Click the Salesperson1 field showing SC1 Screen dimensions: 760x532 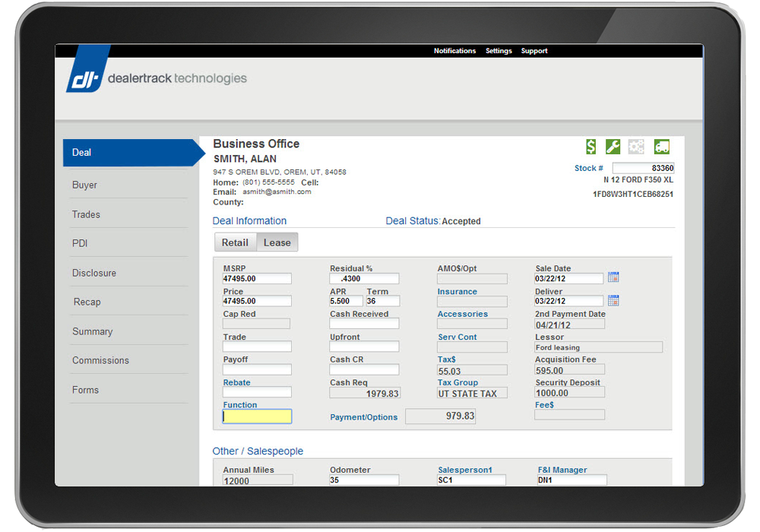click(471, 480)
